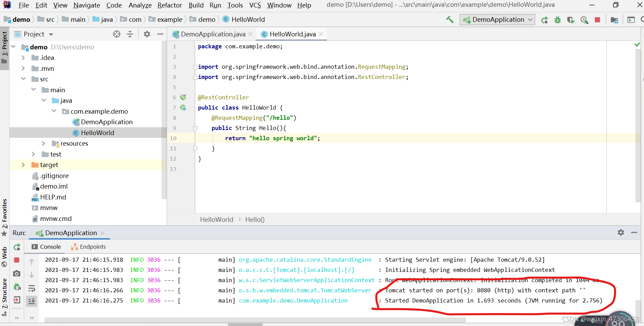
Task: Rerun icon in Run tool window
Action: pos(17,247)
